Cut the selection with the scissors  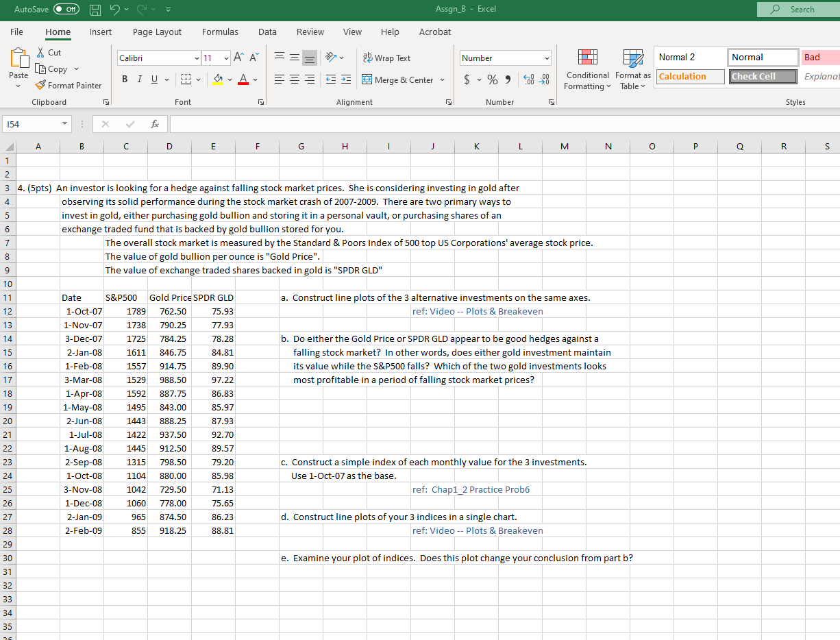(48, 53)
